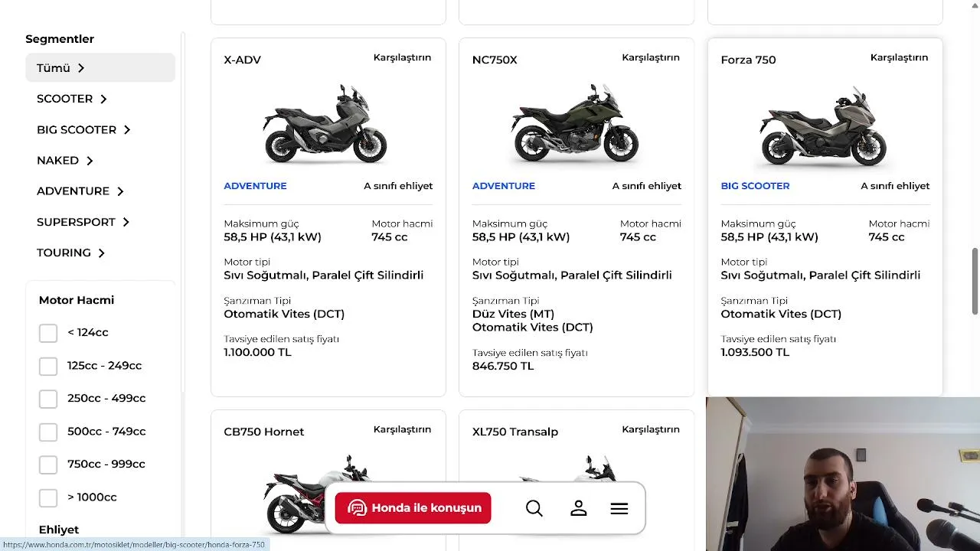Toggle the > 1000cc checkbox
The image size is (980, 551).
point(48,497)
